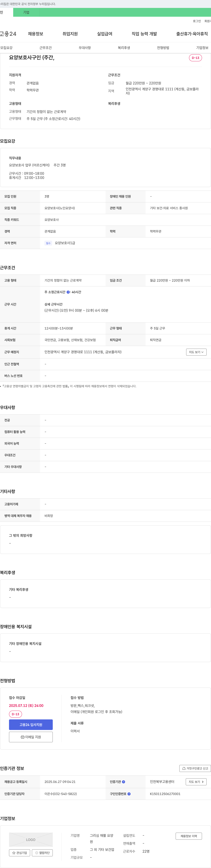Expand 지도 보기 for 근무 예정지
Image resolution: width=211 pixels, height=868 pixels.
click(x=196, y=352)
